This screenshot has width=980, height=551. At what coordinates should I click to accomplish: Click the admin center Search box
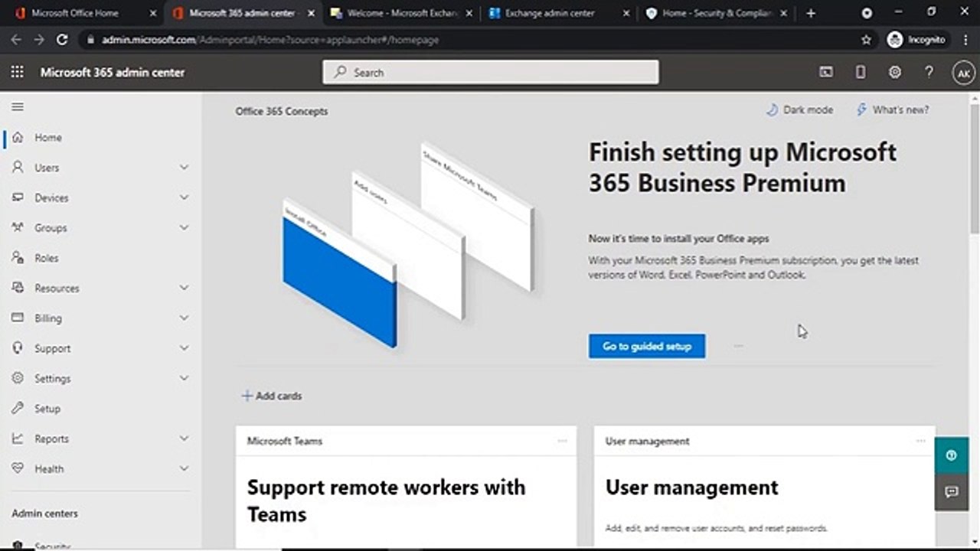(490, 72)
